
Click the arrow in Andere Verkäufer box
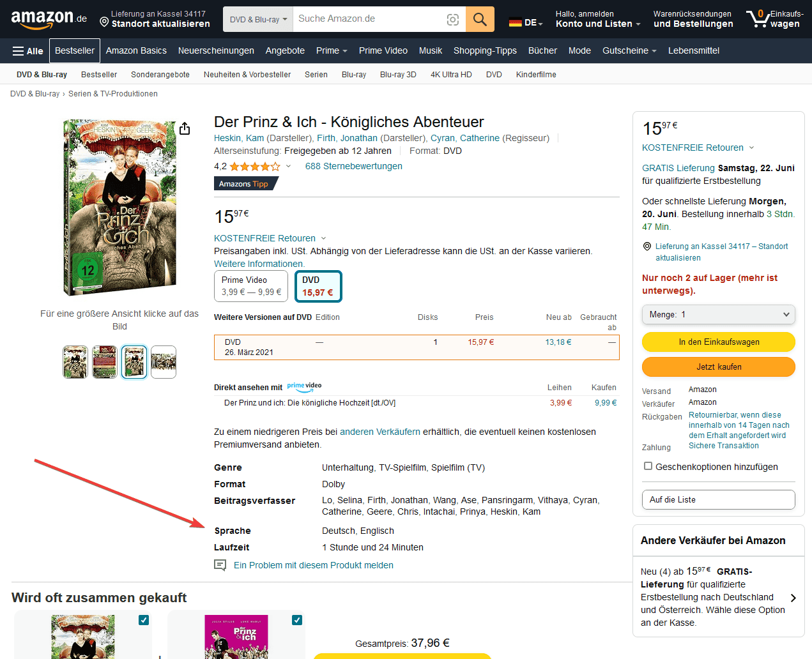[793, 598]
